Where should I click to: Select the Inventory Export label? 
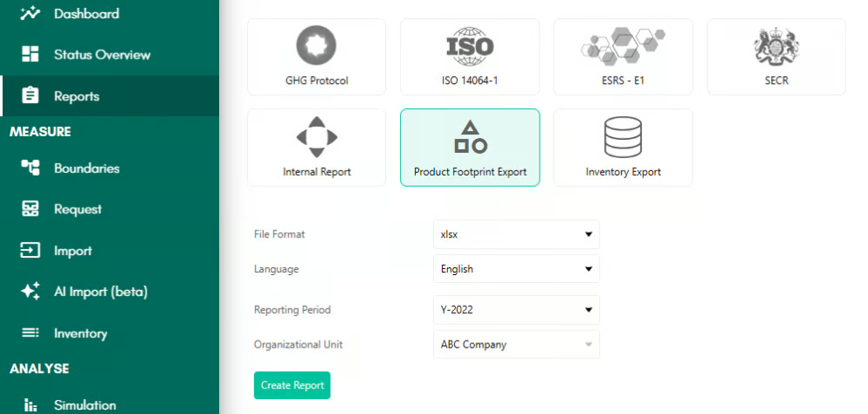coord(623,171)
